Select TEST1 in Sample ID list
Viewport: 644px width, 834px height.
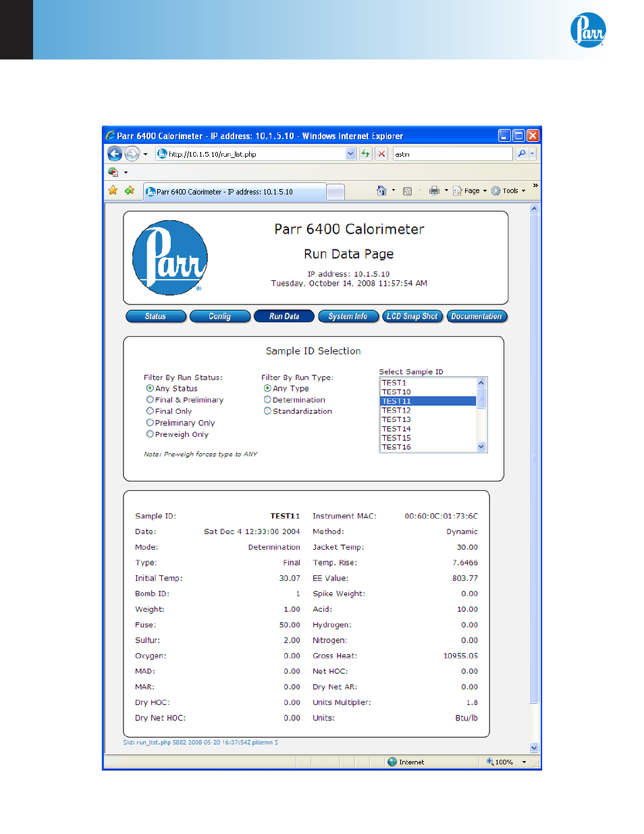click(x=428, y=383)
